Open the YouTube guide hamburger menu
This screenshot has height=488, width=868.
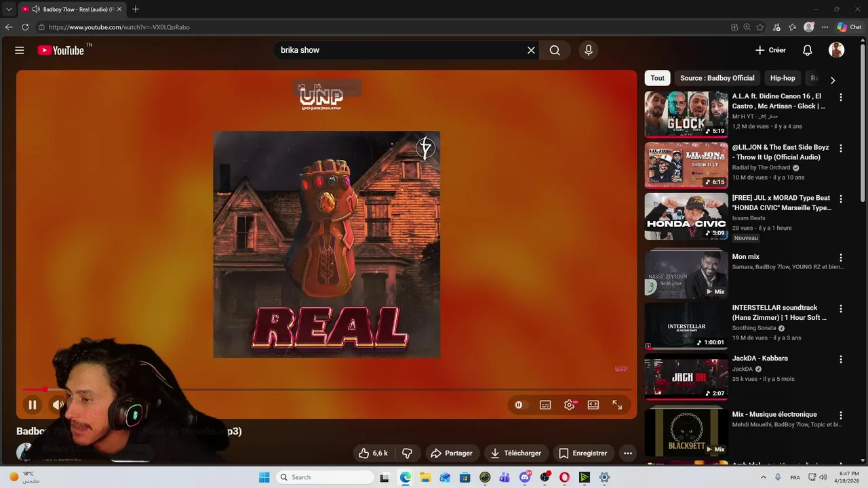pyautogui.click(x=20, y=50)
